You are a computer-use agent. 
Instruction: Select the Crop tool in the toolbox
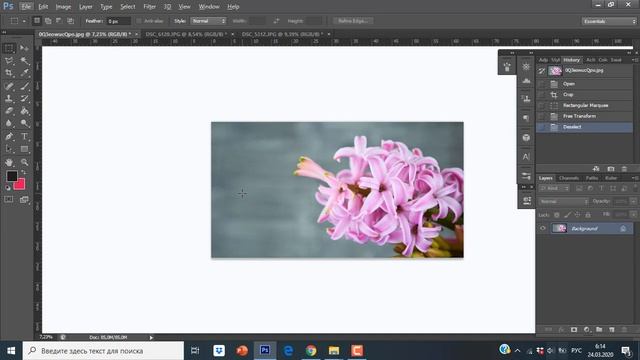pos(9,73)
